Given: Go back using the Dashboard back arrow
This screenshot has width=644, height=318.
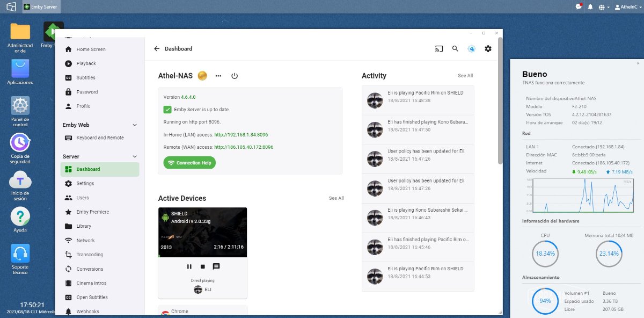Looking at the screenshot, I should [x=157, y=49].
